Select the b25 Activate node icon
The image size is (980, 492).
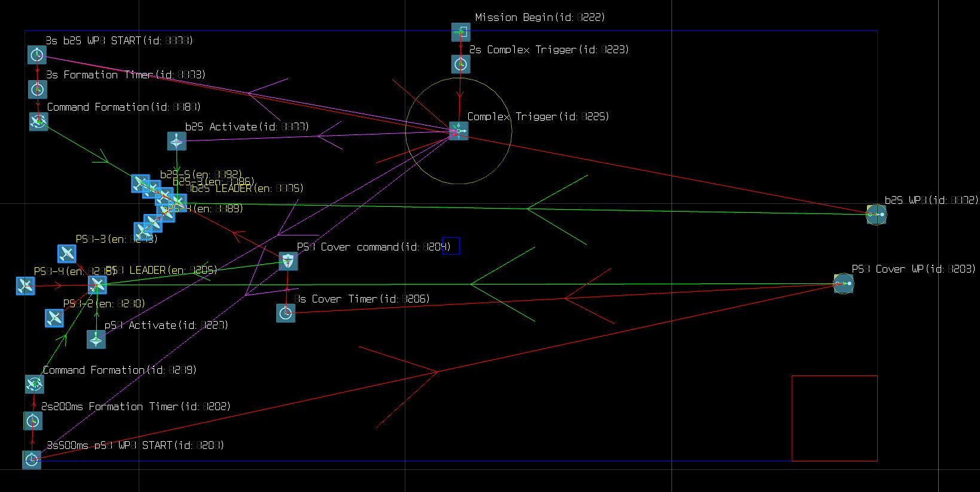(177, 142)
